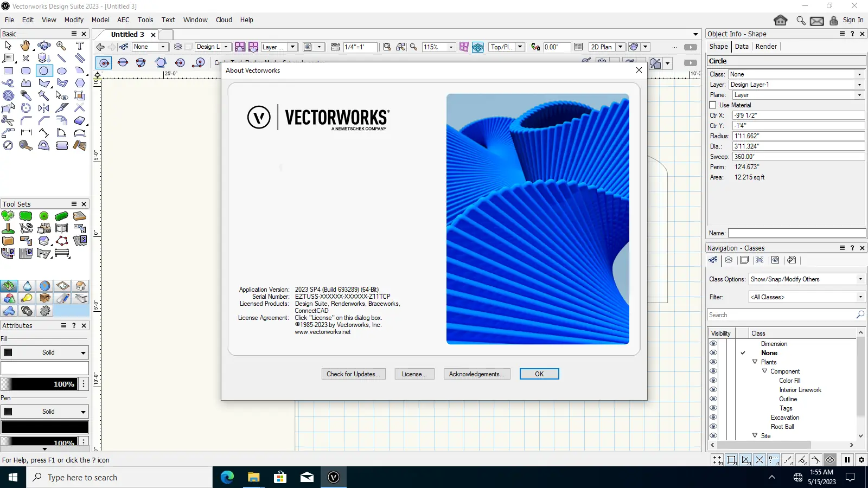Image resolution: width=868 pixels, height=488 pixels.
Task: Toggle visibility of Dimension class
Action: tap(713, 344)
